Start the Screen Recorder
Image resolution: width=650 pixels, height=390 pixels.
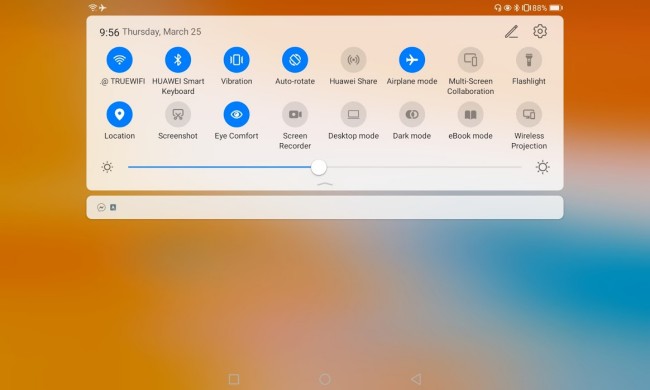coord(295,114)
